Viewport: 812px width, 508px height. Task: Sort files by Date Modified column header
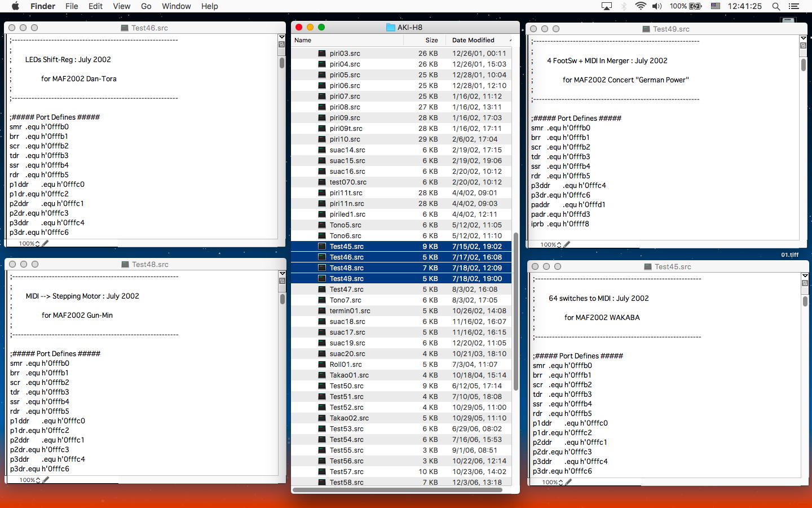(x=479, y=40)
